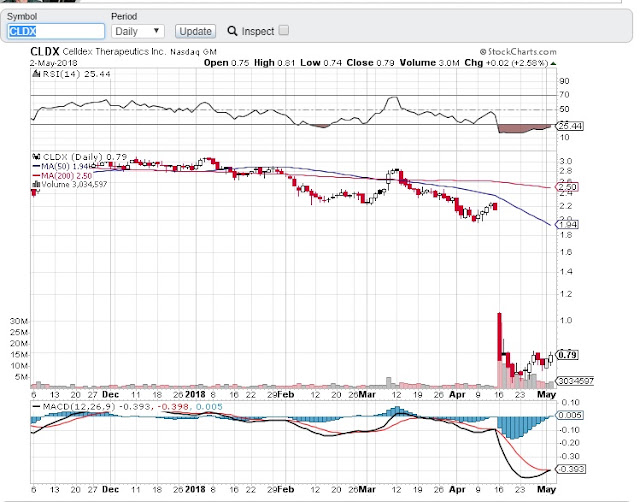The image size is (640, 502).
Task: Click the Volume 3.0M header value
Action: click(x=430, y=63)
